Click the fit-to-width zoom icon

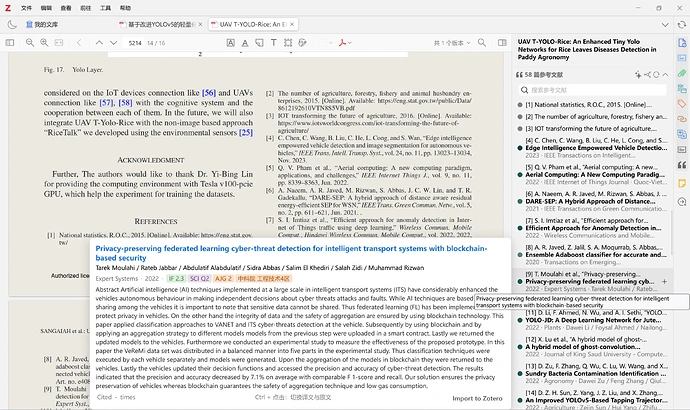(59, 43)
